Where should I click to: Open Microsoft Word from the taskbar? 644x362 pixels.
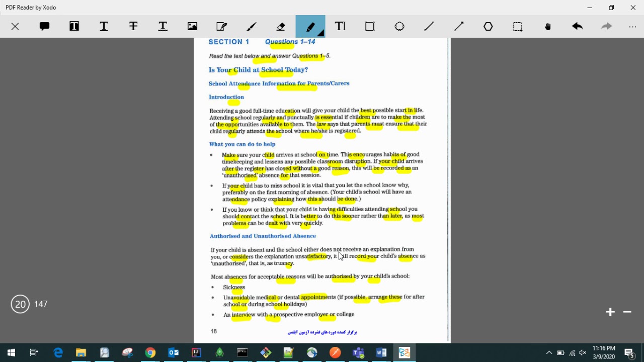pos(381,353)
